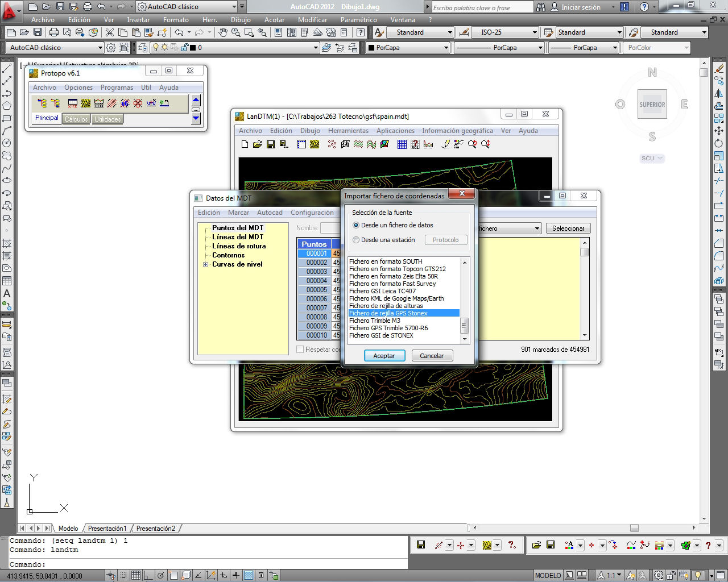Click the open folder icon in bottom floating toolbar
This screenshot has width=728, height=582.
click(536, 545)
